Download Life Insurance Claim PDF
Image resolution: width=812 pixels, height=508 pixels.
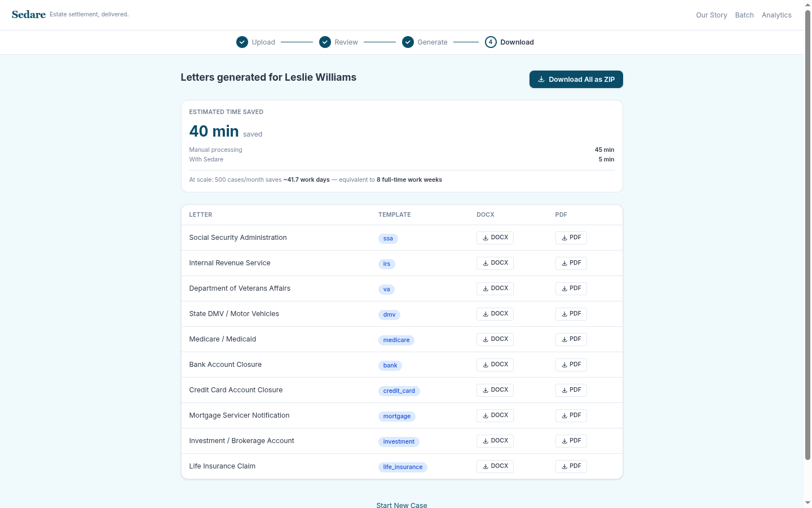(571, 466)
